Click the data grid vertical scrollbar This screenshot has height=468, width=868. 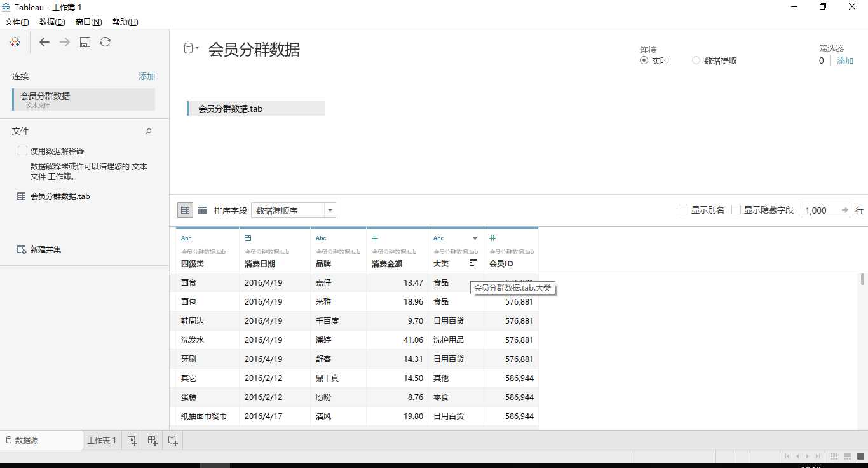[862, 279]
